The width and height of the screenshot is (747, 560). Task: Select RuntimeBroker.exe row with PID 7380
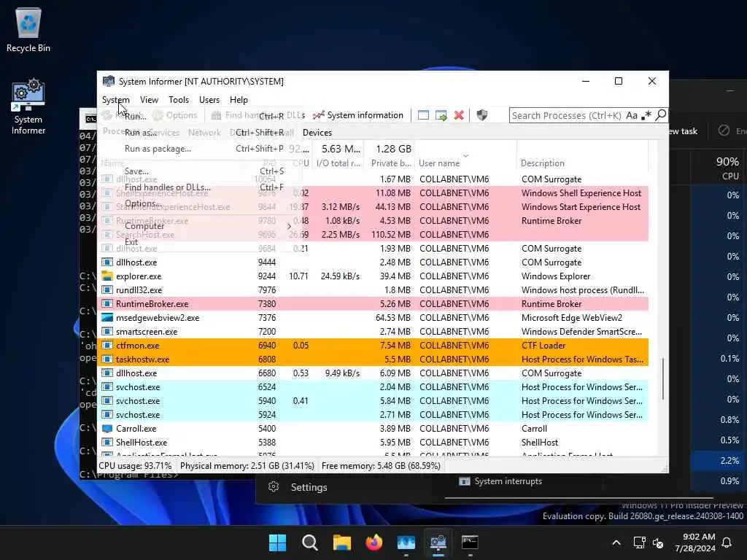373,304
